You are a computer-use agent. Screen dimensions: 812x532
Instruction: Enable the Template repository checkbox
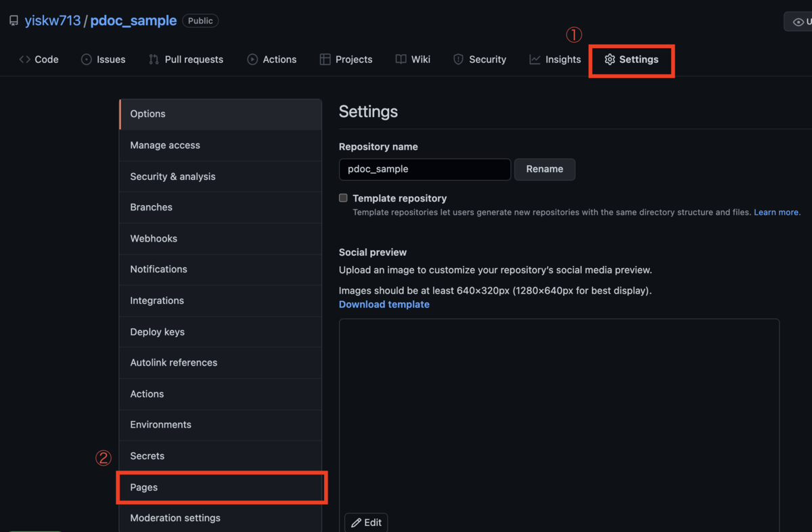click(343, 198)
